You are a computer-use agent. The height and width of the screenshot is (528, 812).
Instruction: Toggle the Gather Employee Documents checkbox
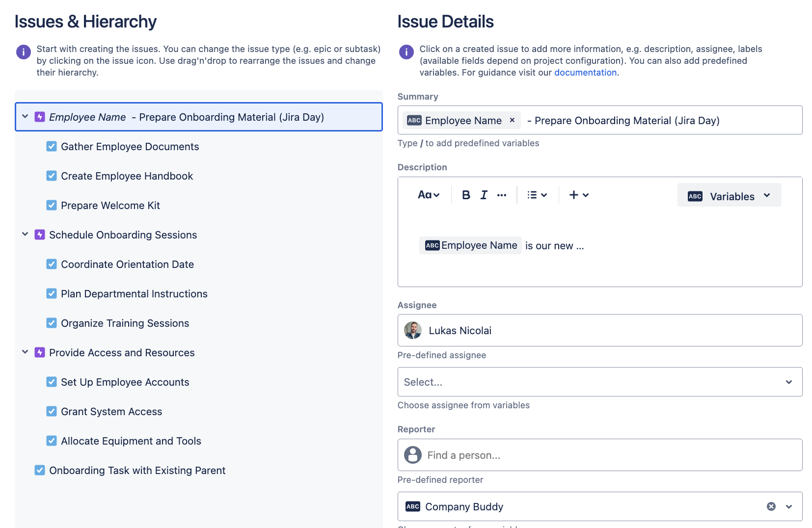pyautogui.click(x=52, y=146)
